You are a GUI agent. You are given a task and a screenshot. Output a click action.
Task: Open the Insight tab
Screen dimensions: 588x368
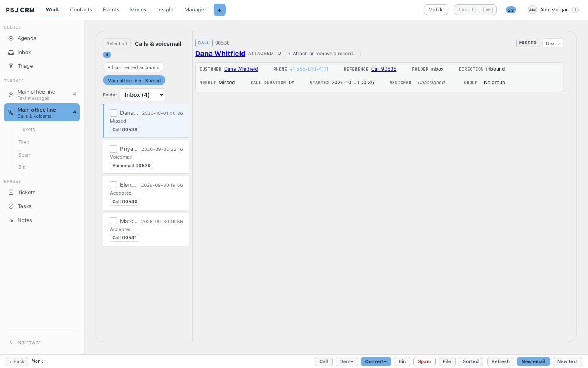coord(165,10)
